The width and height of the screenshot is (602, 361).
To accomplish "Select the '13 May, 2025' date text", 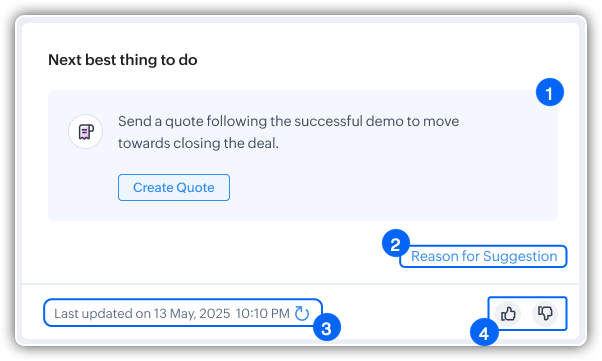I will tap(192, 313).
